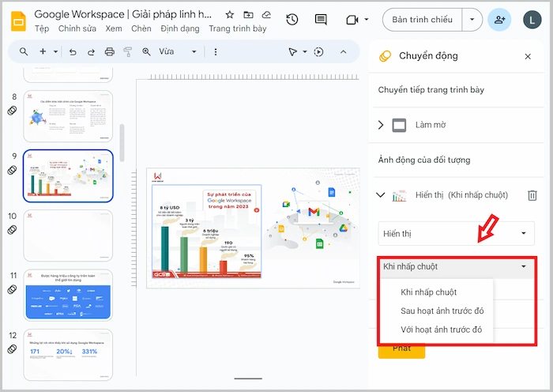Click the speaker notes drag handle
The image size is (553, 392).
[248, 379]
